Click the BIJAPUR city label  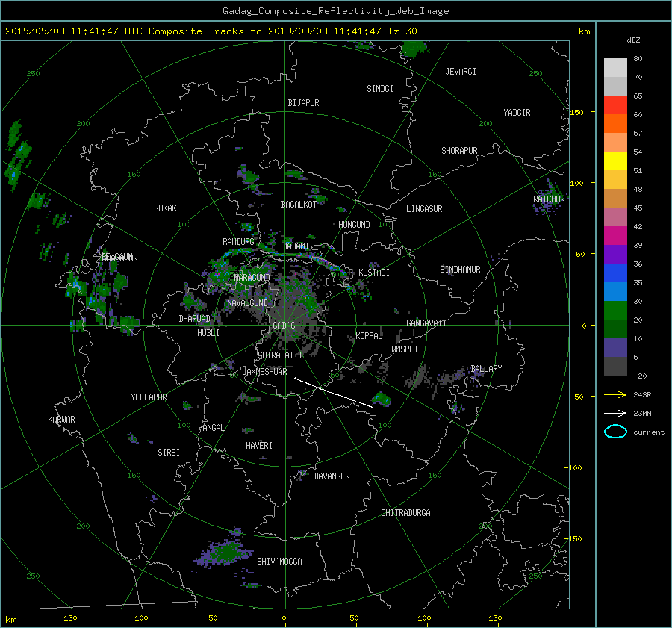pyautogui.click(x=303, y=103)
